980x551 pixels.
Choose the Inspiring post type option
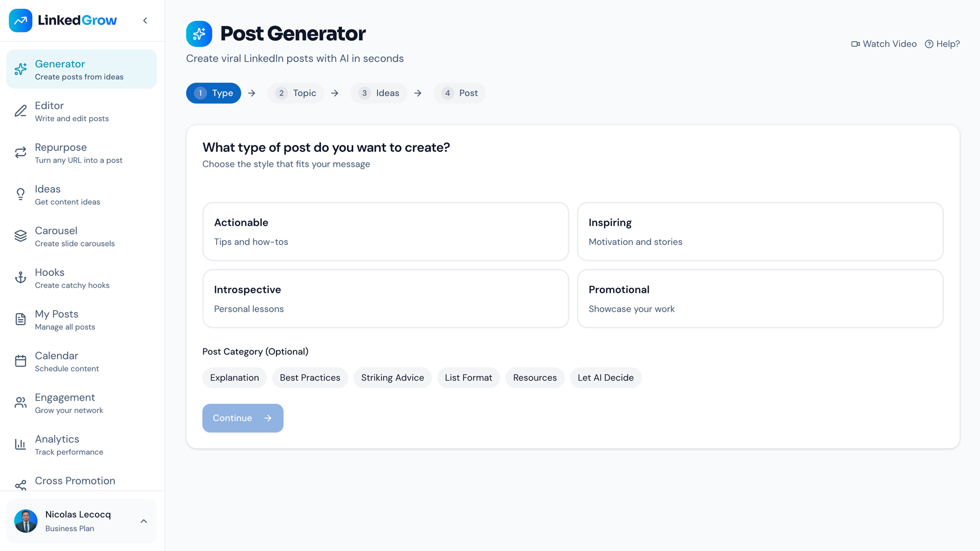pyautogui.click(x=759, y=232)
